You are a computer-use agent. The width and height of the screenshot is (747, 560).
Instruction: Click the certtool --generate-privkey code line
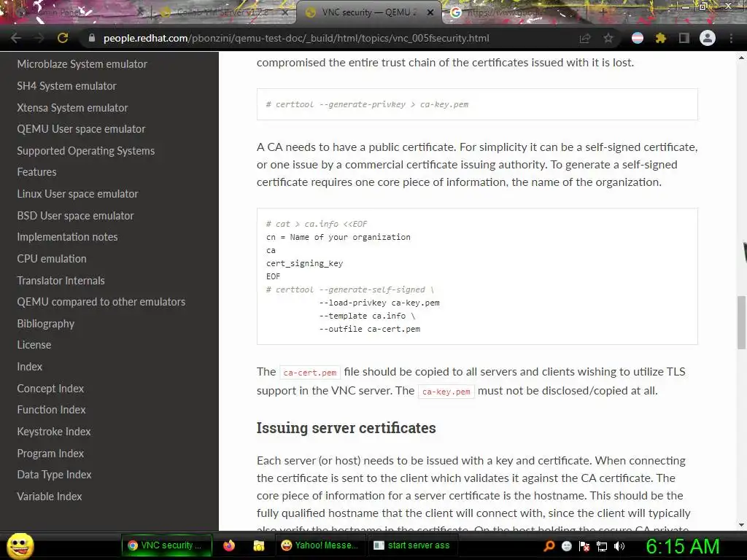tap(367, 104)
